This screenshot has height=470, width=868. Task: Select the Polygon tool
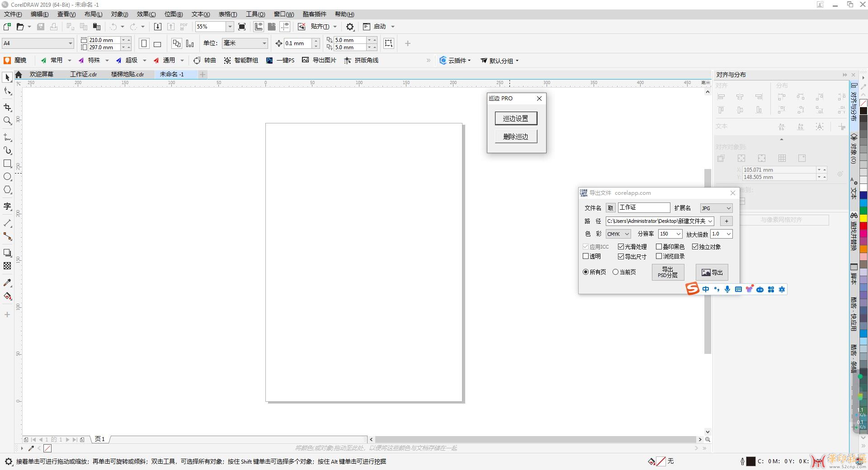tap(7, 190)
